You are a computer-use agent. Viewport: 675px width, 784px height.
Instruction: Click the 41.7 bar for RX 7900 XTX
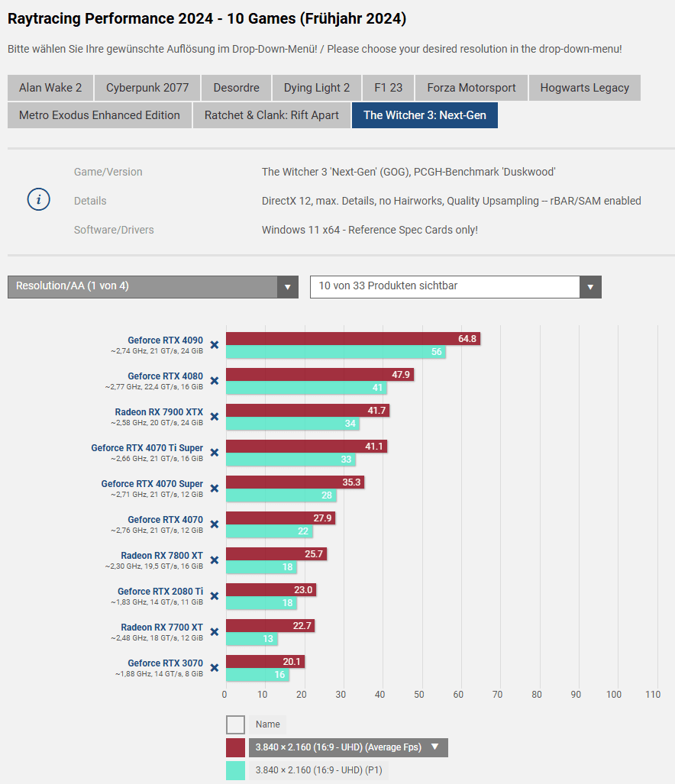click(x=308, y=411)
